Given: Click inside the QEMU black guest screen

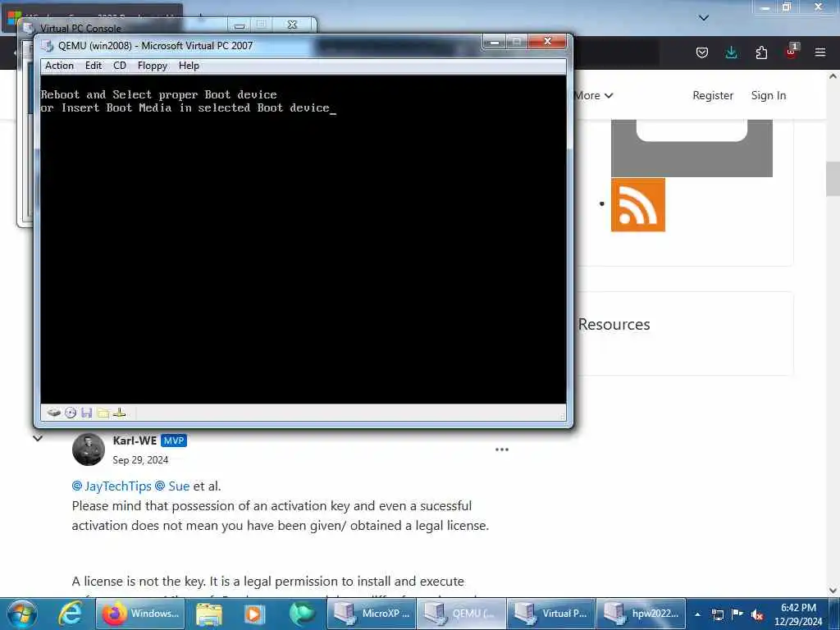Looking at the screenshot, I should click(304, 239).
